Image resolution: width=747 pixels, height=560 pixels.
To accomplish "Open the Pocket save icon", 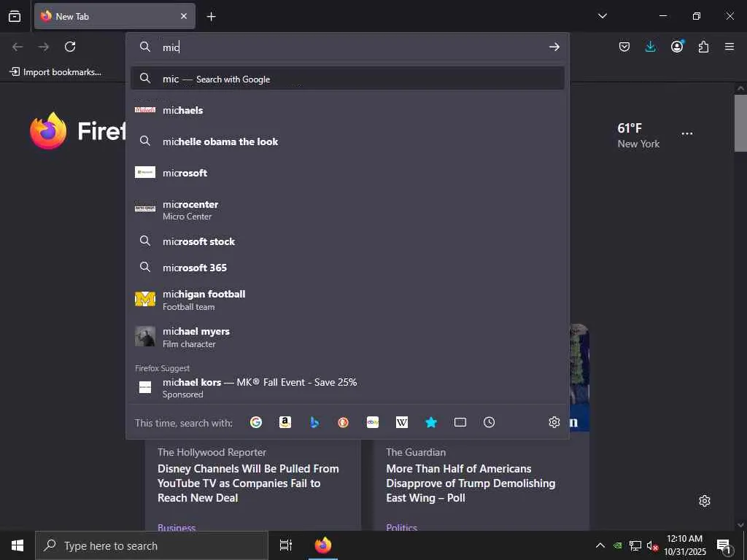I will [x=624, y=47].
